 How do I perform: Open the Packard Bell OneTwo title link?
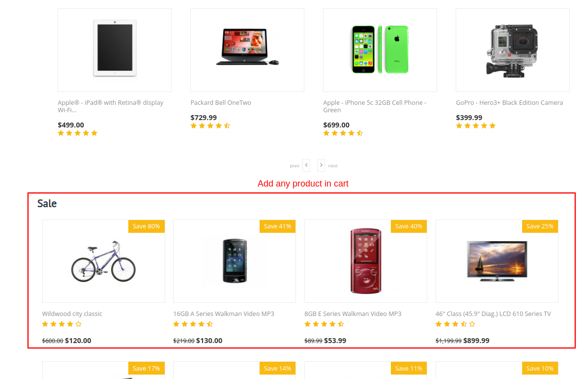coord(221,103)
